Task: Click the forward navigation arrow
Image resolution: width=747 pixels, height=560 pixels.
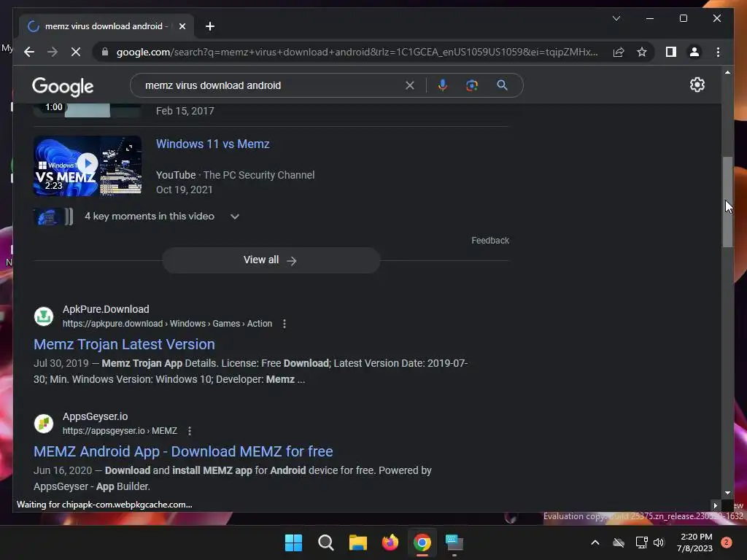Action: tap(53, 52)
